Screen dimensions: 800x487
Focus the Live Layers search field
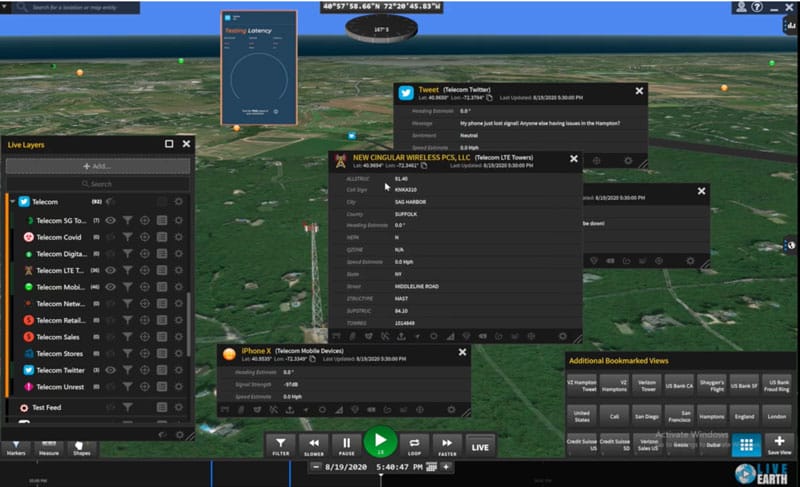(x=97, y=184)
